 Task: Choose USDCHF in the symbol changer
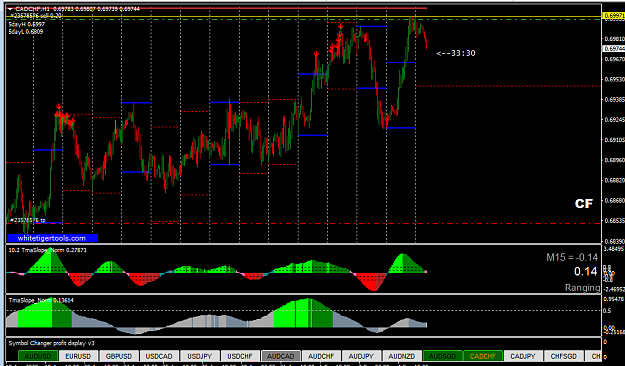(240, 356)
